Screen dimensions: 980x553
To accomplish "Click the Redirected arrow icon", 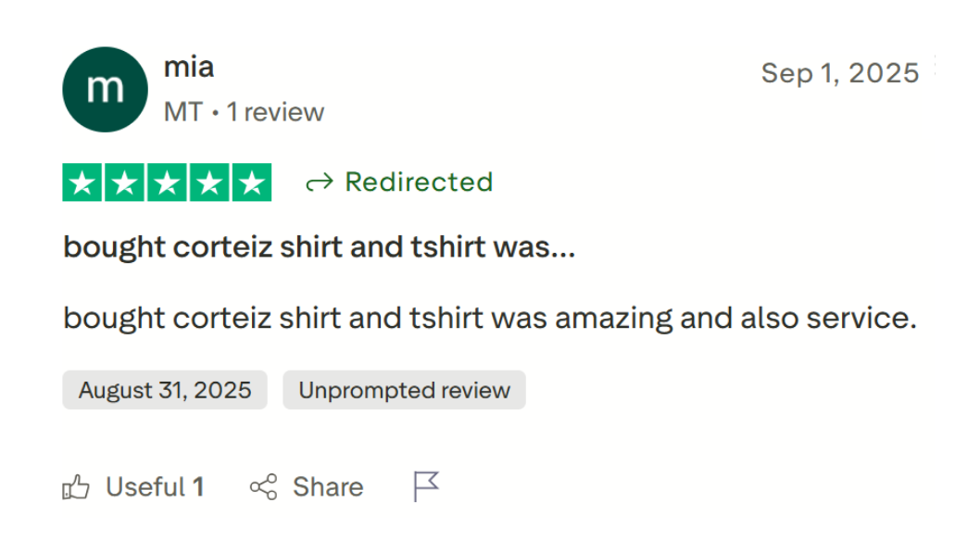I will click(x=319, y=183).
